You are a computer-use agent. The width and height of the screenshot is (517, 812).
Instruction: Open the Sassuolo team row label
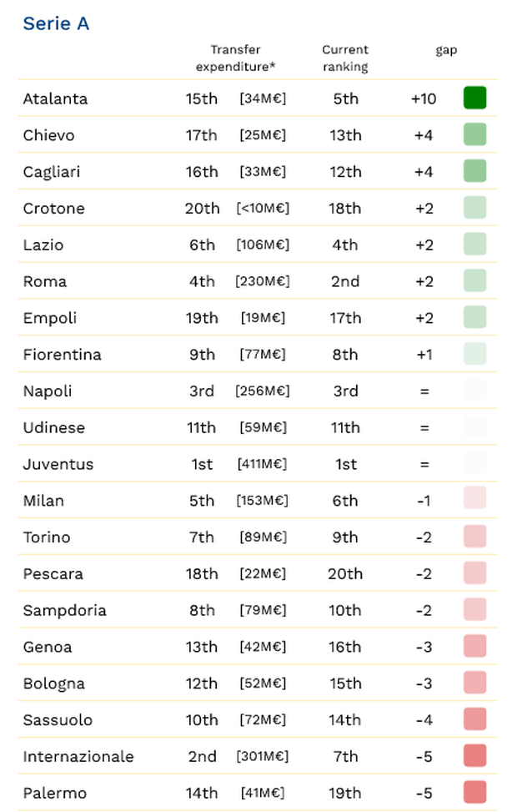pyautogui.click(x=58, y=719)
